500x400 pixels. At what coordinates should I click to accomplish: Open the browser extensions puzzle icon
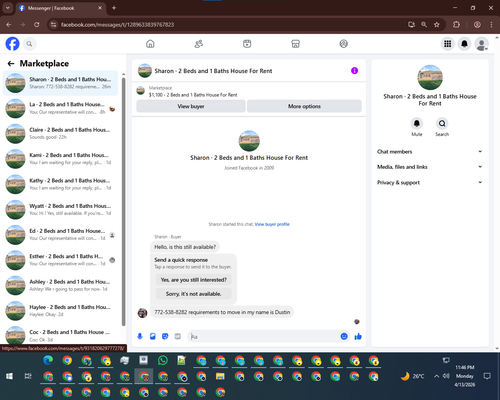[x=456, y=24]
